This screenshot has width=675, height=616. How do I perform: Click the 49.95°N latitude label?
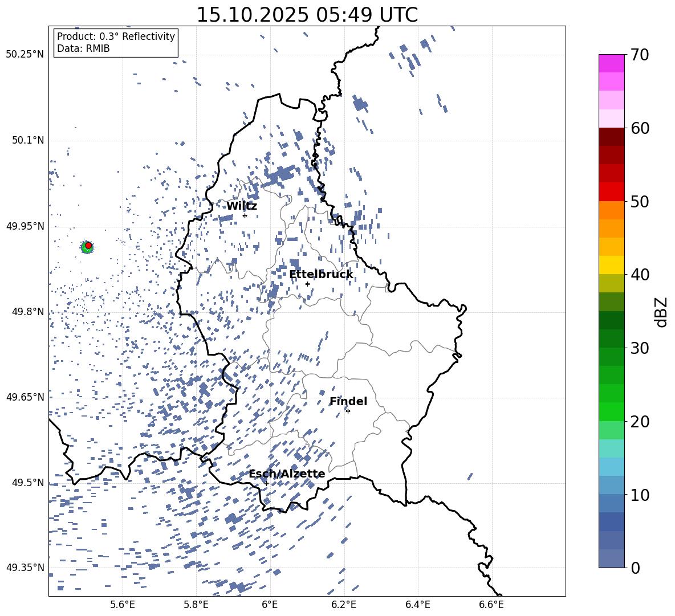25,226
